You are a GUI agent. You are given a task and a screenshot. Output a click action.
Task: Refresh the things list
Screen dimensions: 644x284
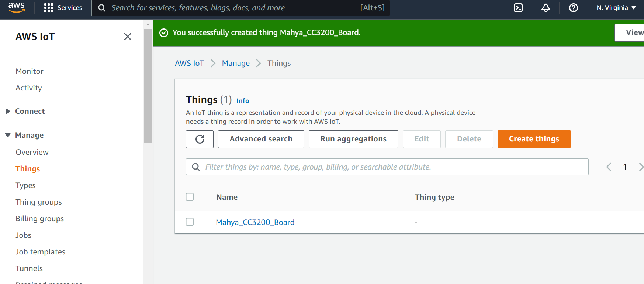(200, 139)
